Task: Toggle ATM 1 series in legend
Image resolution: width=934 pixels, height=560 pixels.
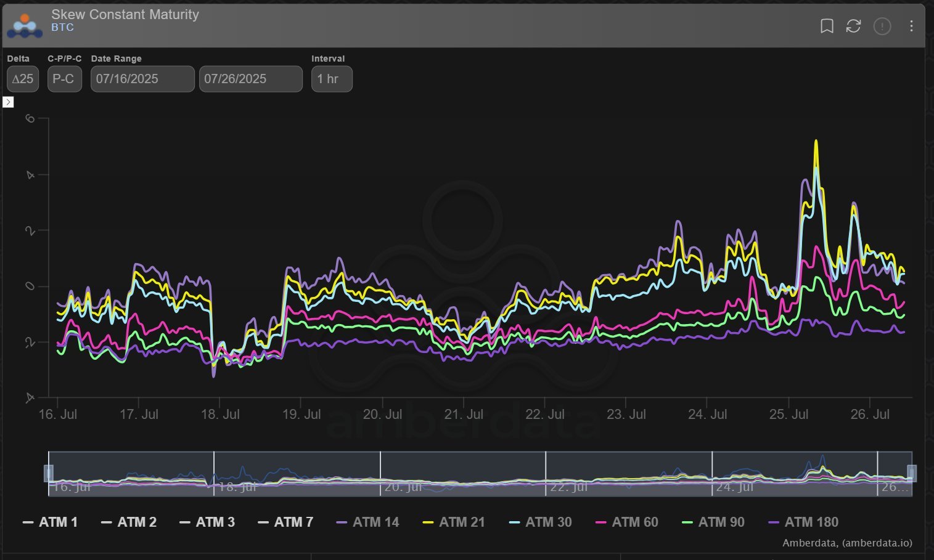Action: tap(50, 522)
